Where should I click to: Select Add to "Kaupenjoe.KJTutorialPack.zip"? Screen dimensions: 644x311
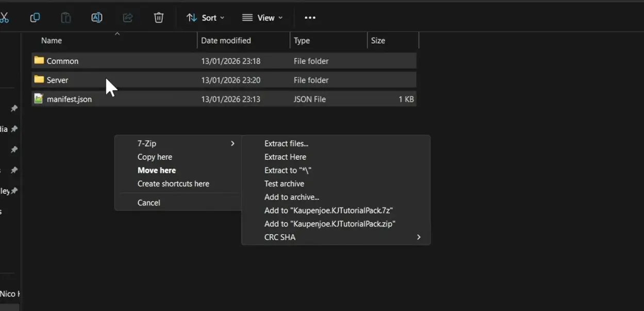click(329, 224)
